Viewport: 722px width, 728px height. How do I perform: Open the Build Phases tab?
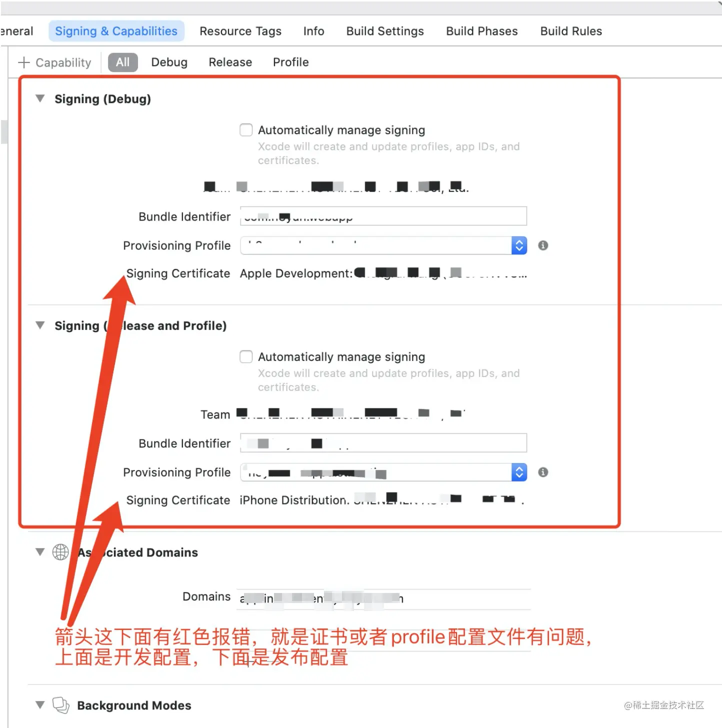click(481, 31)
